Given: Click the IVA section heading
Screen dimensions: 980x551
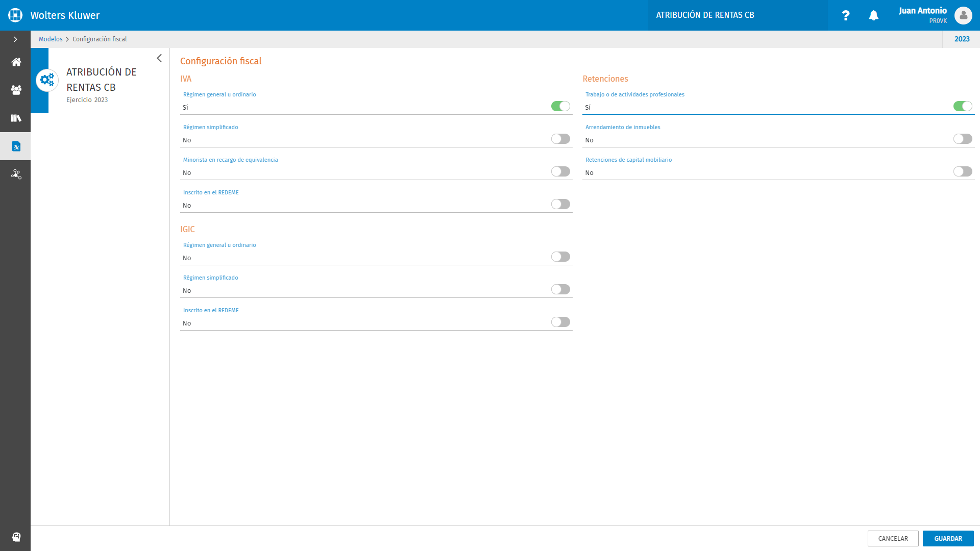Looking at the screenshot, I should tap(186, 79).
